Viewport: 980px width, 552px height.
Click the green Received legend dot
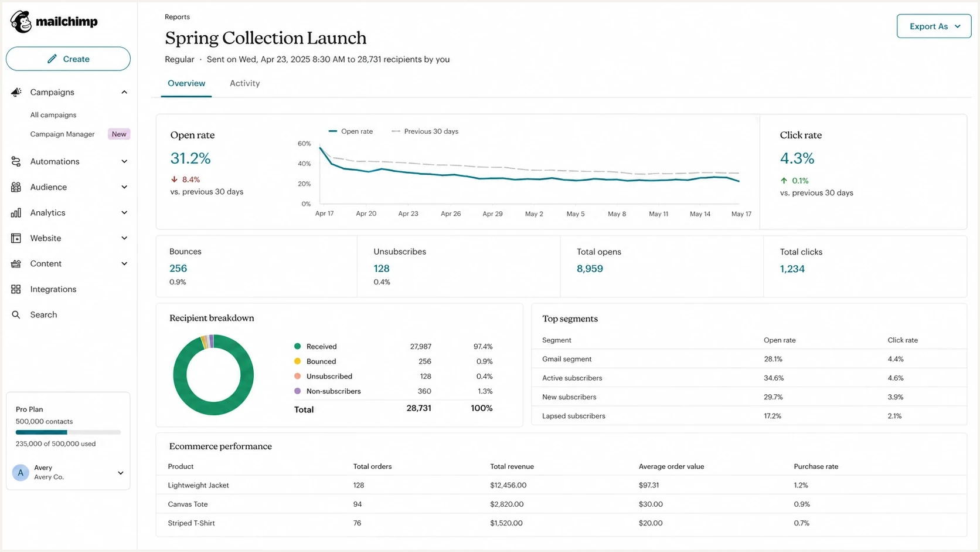point(297,346)
